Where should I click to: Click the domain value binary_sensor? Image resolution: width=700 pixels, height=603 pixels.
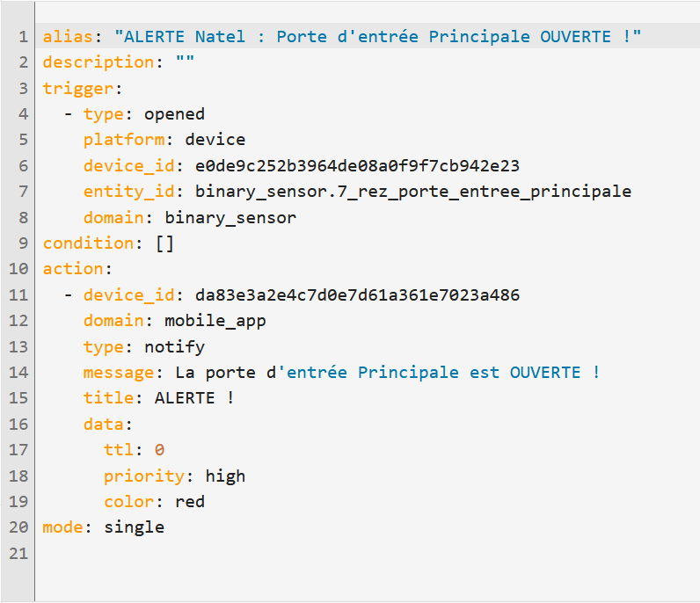(x=230, y=218)
